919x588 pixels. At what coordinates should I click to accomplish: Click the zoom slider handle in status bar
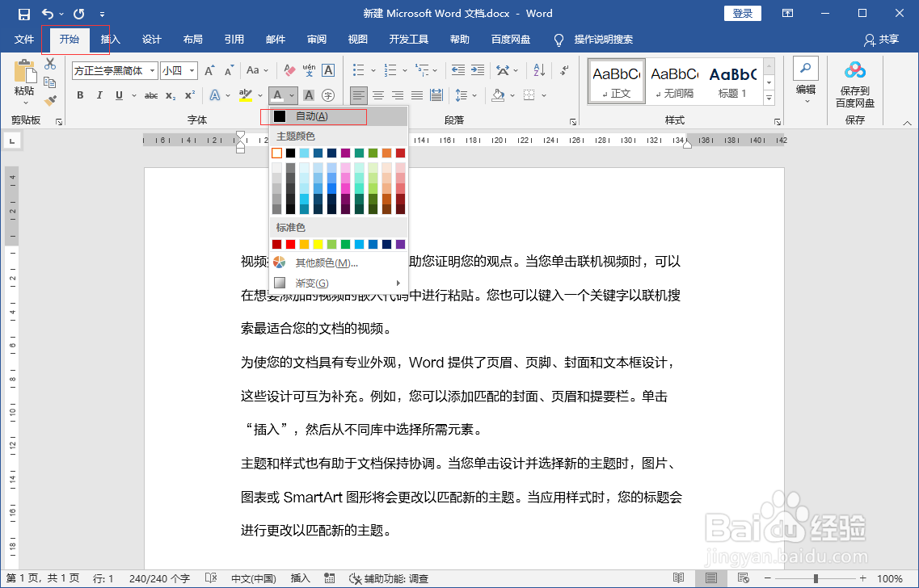816,578
